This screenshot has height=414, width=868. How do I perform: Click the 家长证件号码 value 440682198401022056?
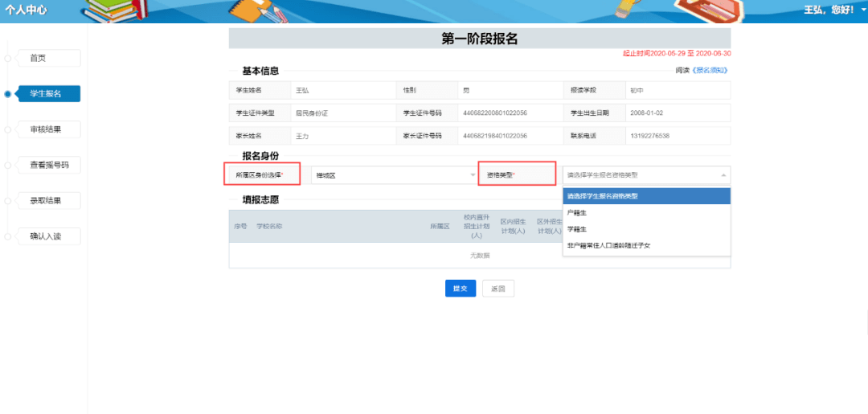[495, 136]
